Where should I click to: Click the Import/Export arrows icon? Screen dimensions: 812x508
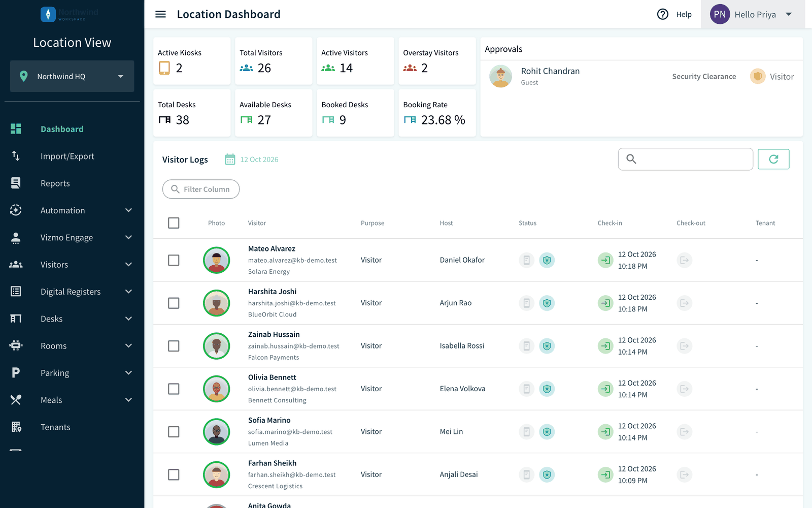tap(16, 156)
